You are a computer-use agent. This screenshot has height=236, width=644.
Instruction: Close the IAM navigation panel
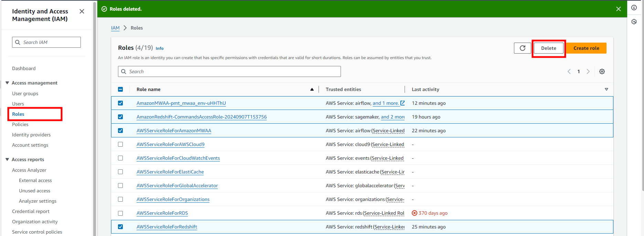(82, 11)
